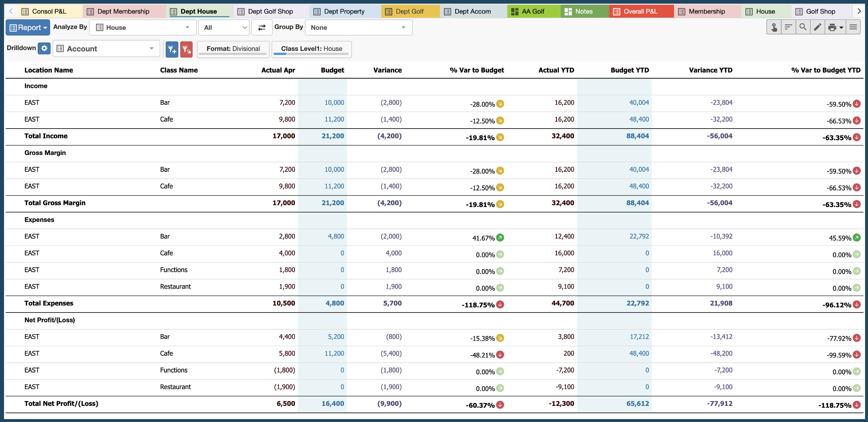Switch to the Dept Accom tab
868x422 pixels.
[473, 11]
